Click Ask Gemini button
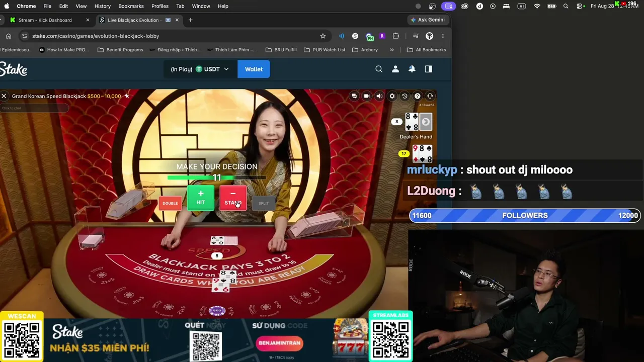This screenshot has width=644, height=362. [x=428, y=20]
